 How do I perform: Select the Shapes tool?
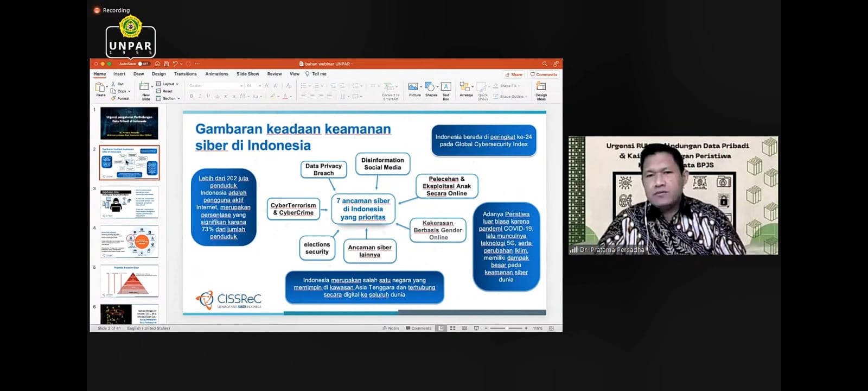[x=431, y=87]
